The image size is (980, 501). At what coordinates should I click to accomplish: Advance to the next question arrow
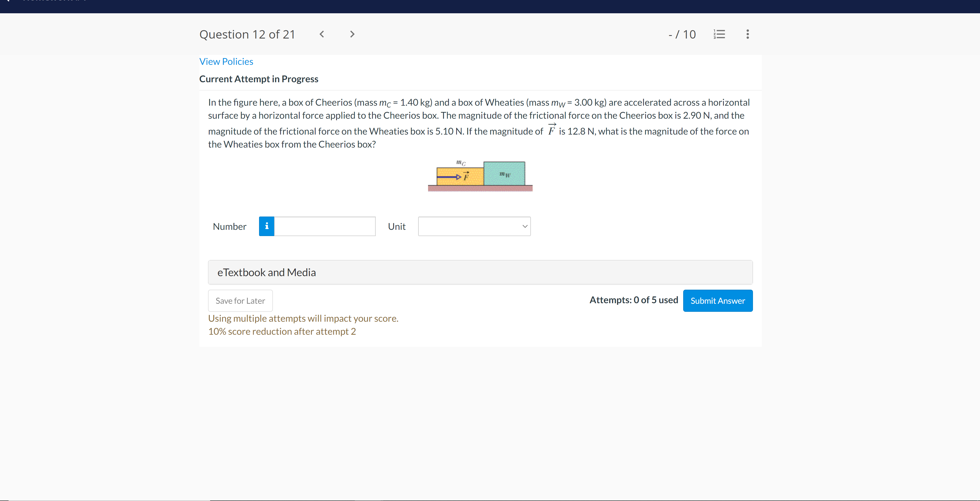click(x=352, y=34)
